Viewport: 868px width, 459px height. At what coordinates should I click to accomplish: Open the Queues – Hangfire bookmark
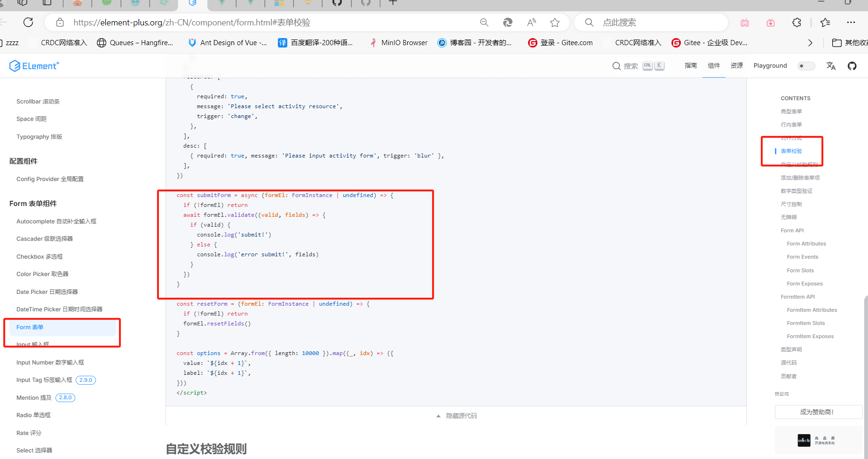(x=135, y=43)
